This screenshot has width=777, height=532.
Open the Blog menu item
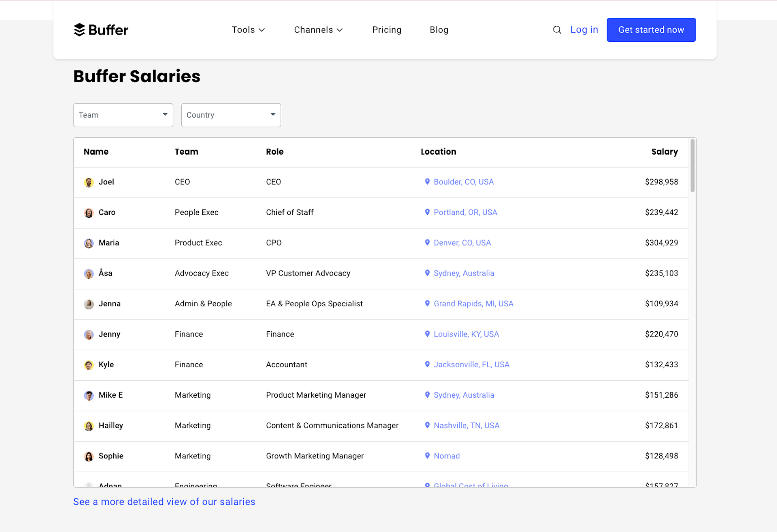pos(439,30)
